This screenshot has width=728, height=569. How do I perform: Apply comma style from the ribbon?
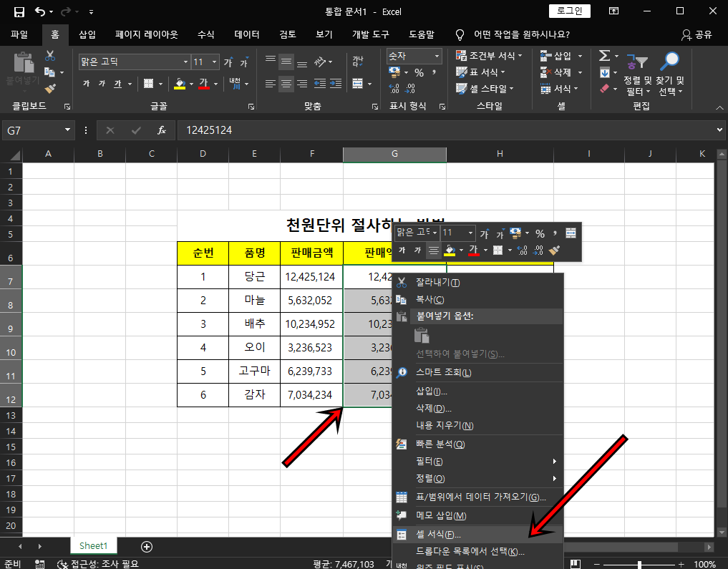434,72
